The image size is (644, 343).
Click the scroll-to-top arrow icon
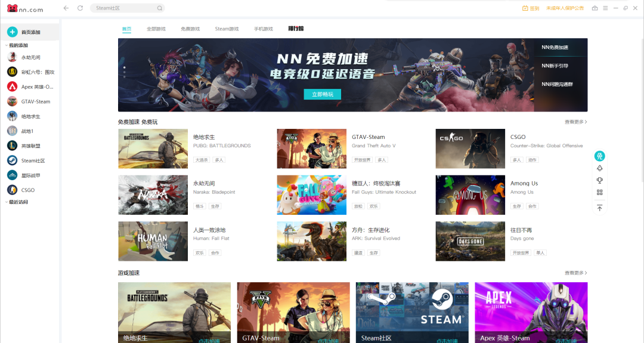pos(600,208)
